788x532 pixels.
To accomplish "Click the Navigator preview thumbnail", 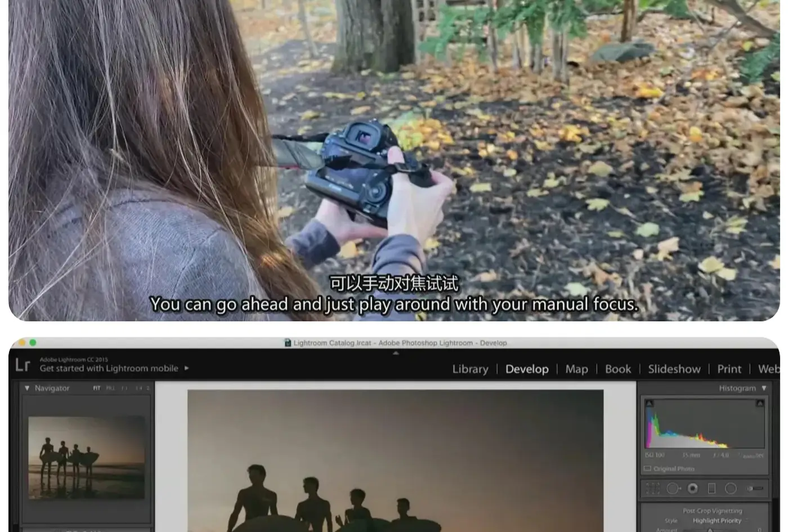I will 87,458.
